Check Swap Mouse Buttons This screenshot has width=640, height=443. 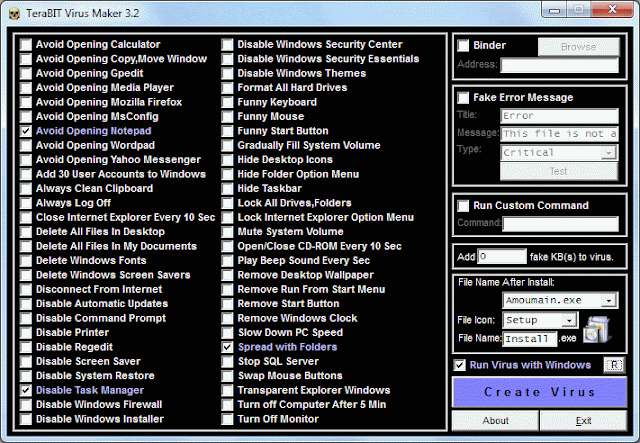pyautogui.click(x=227, y=376)
